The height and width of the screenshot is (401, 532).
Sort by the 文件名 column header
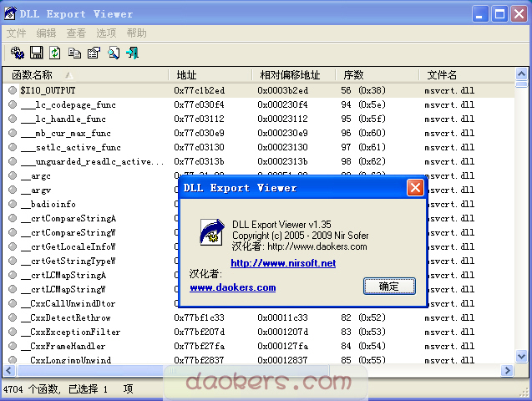coord(467,74)
